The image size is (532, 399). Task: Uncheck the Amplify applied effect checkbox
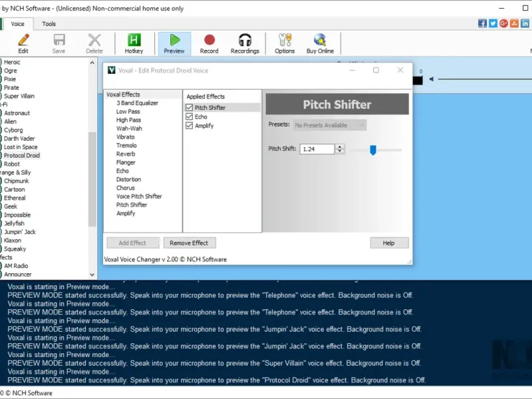tap(190, 126)
